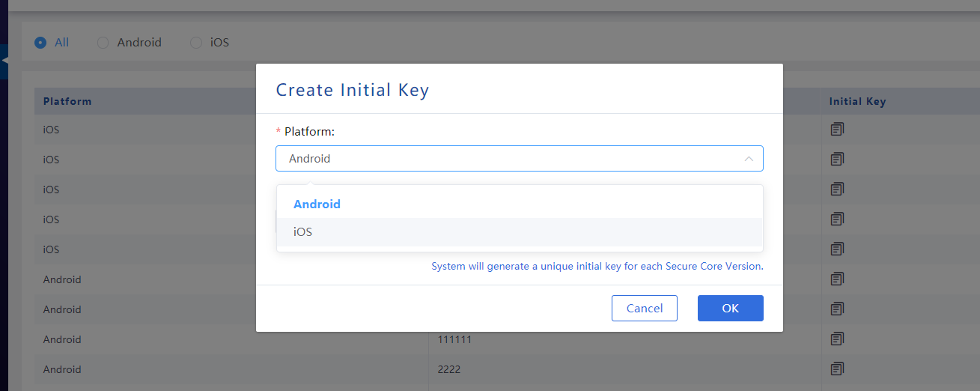The height and width of the screenshot is (391, 980).
Task: Click the Initial Key column header
Action: (x=857, y=101)
